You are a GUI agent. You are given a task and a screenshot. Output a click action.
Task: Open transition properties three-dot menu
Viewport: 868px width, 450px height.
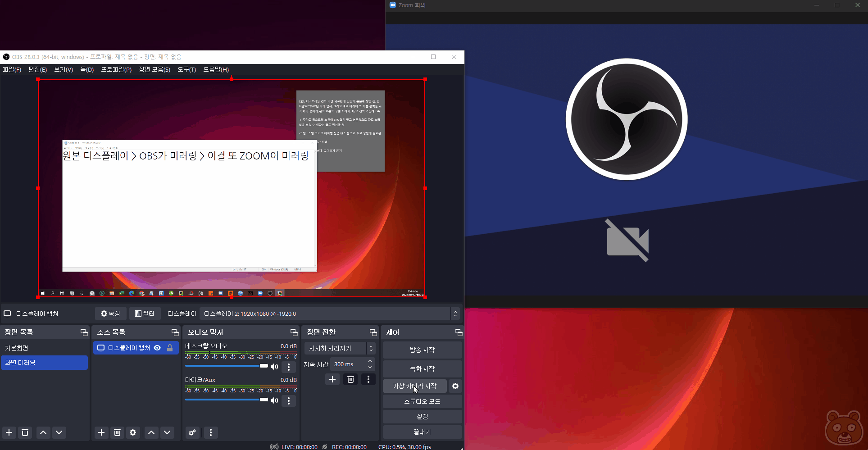[x=368, y=379]
